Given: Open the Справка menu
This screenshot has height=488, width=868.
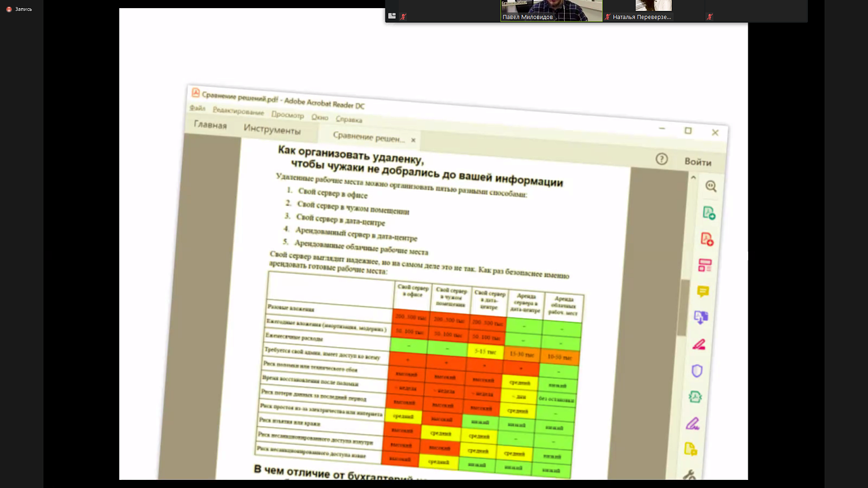Looking at the screenshot, I should pyautogui.click(x=349, y=120).
